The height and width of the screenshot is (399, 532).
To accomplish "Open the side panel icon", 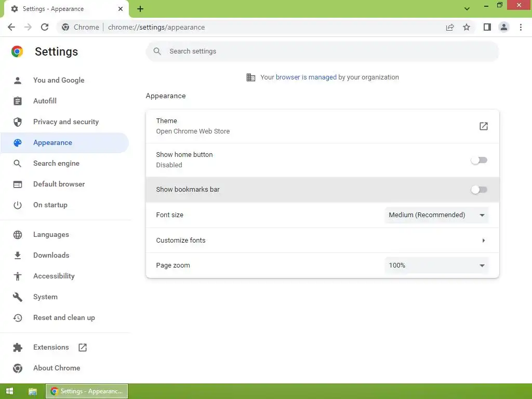I will [x=487, y=27].
